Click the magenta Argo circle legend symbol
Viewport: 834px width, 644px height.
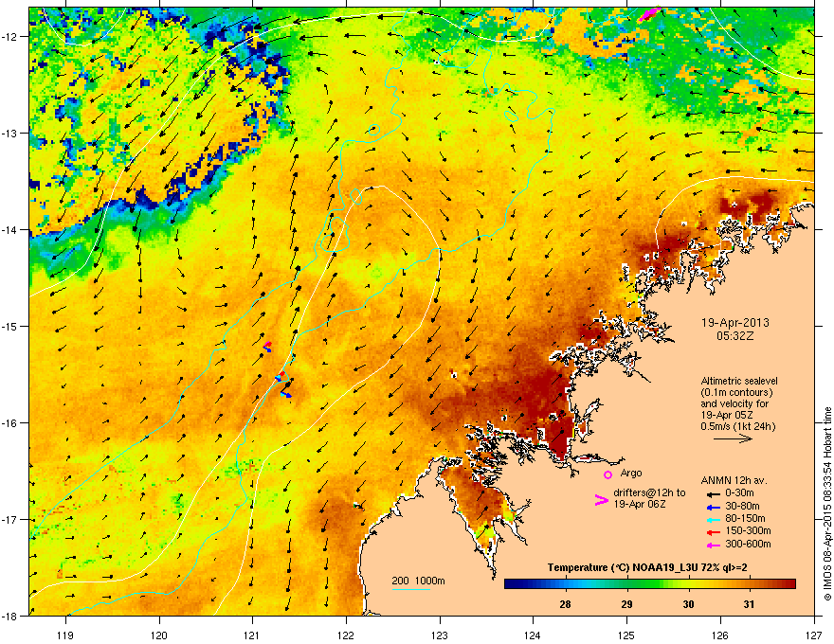[x=607, y=474]
